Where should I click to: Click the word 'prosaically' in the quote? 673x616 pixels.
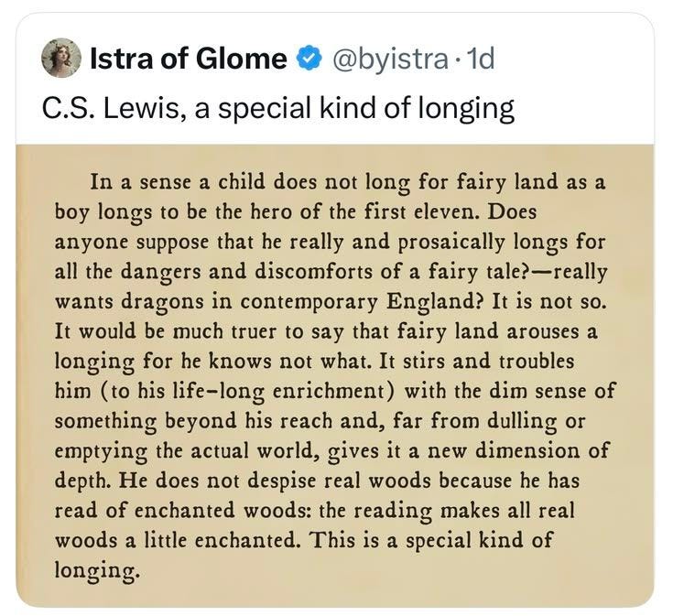tap(451, 243)
